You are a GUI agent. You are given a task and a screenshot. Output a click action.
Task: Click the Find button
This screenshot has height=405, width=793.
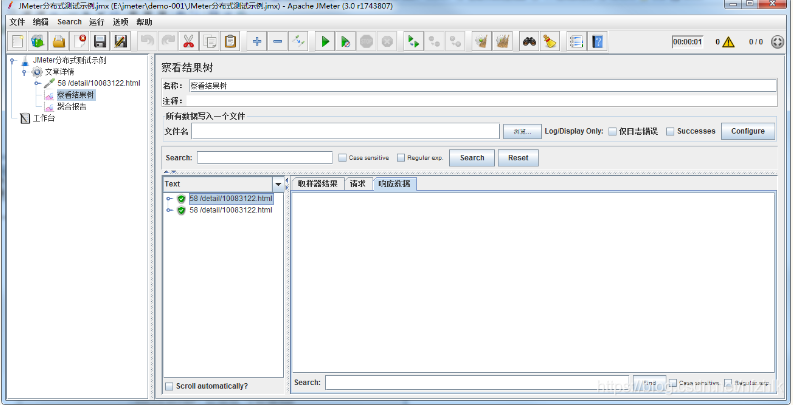pyautogui.click(x=649, y=383)
